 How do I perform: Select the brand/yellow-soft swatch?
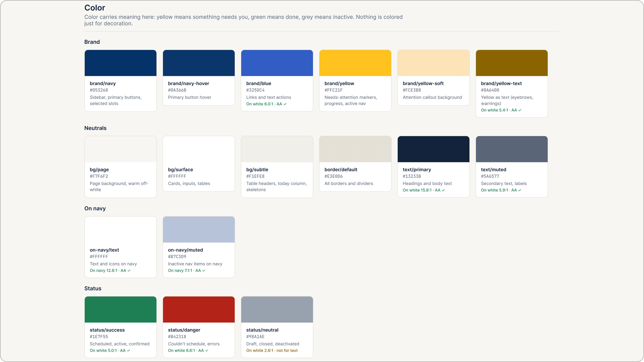(x=433, y=63)
